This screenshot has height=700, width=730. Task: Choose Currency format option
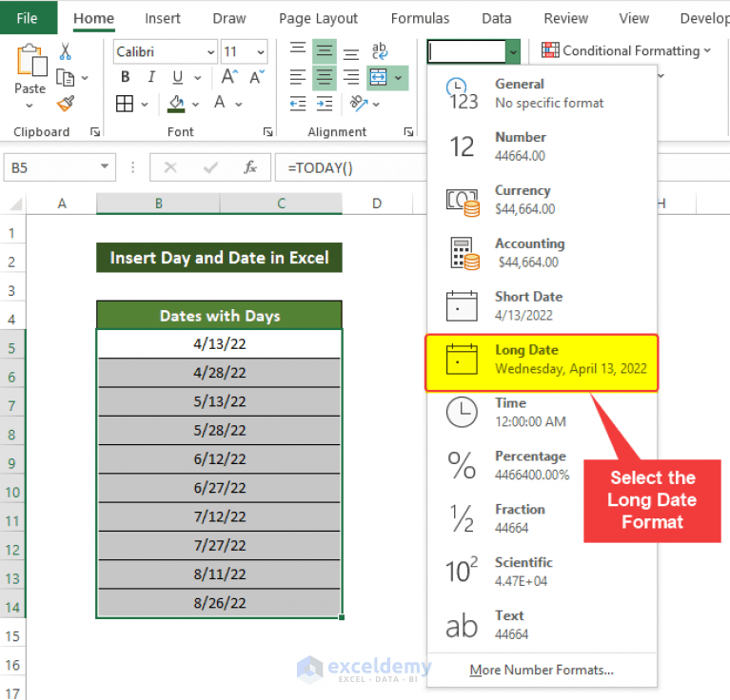tap(542, 200)
